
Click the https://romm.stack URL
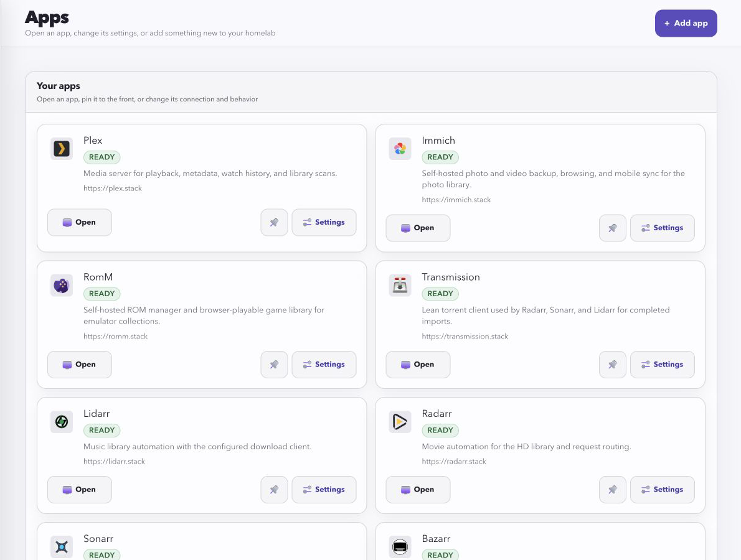(115, 336)
